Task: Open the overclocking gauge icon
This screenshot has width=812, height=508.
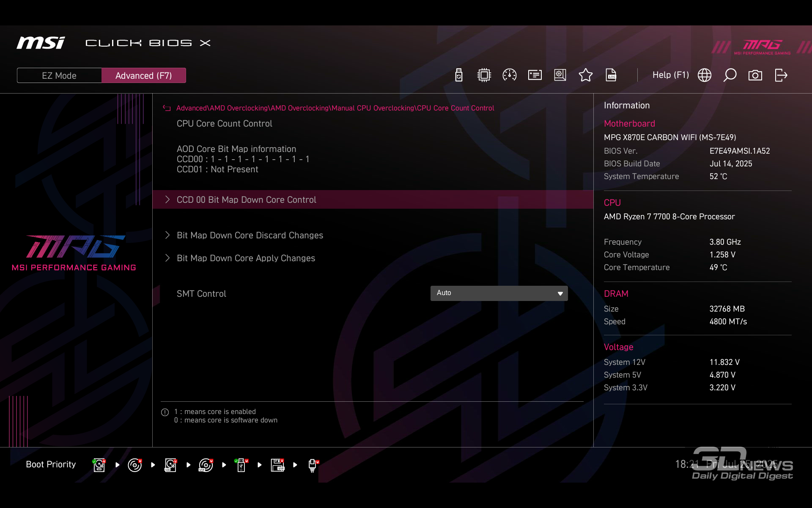Action: click(x=509, y=75)
